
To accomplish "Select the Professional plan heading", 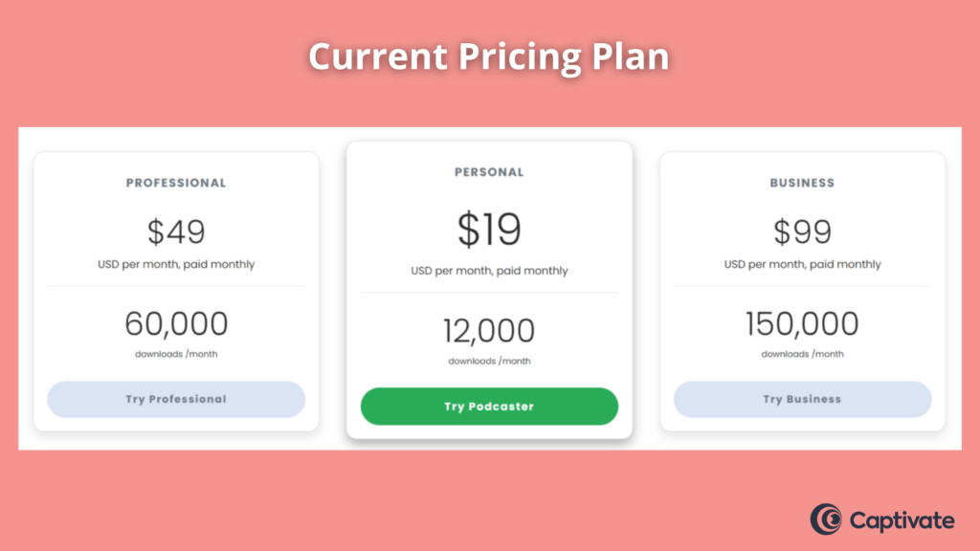I will click(x=176, y=183).
